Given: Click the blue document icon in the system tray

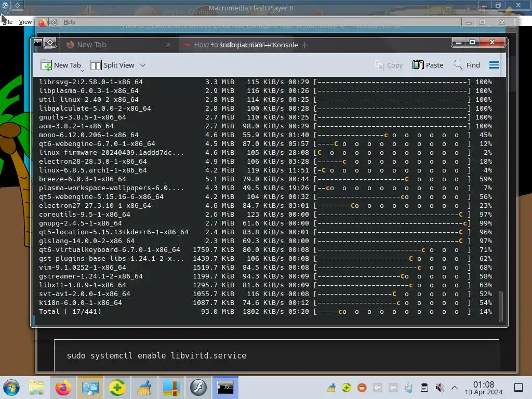Looking at the screenshot, I should pyautogui.click(x=408, y=388).
